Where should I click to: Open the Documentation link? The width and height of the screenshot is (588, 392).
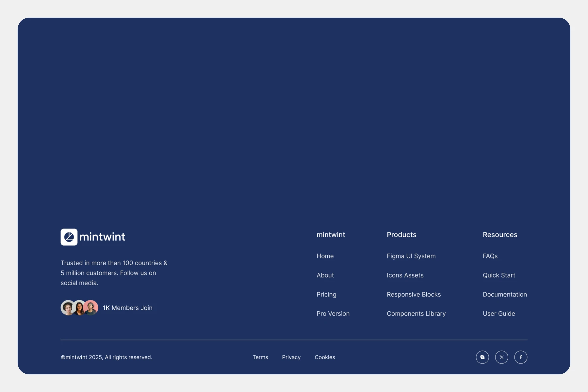click(505, 294)
